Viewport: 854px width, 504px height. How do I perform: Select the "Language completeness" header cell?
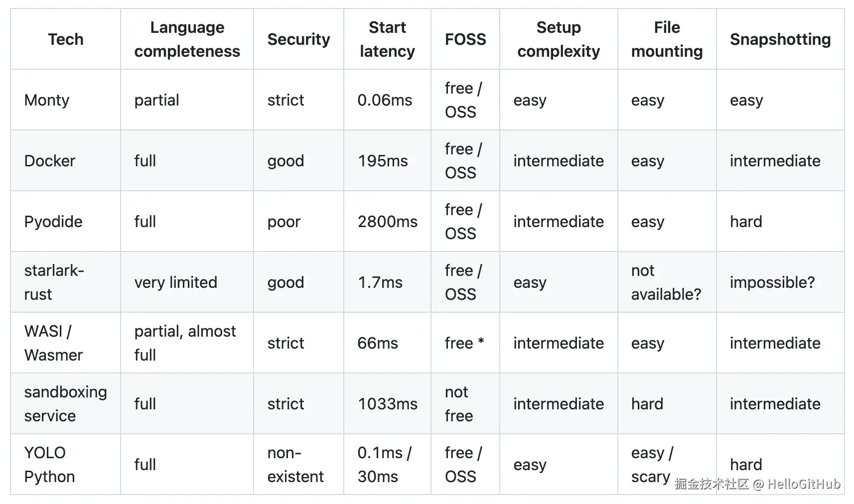(x=187, y=39)
